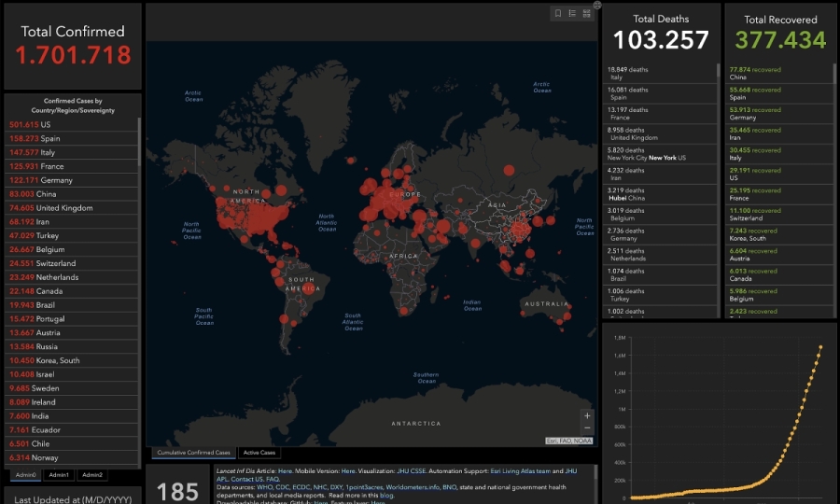Select Korea, South in confirmed list
Viewport: 840px width, 504px height.
(x=71, y=360)
